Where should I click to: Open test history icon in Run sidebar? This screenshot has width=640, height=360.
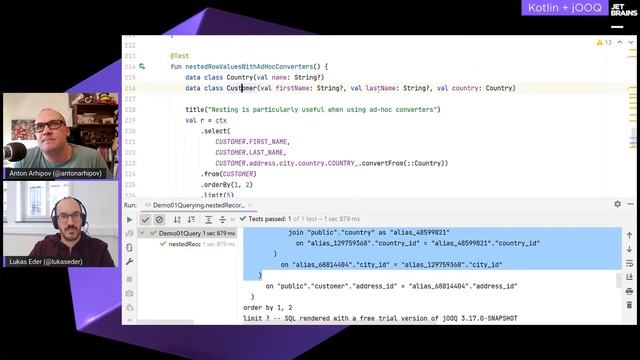129,307
